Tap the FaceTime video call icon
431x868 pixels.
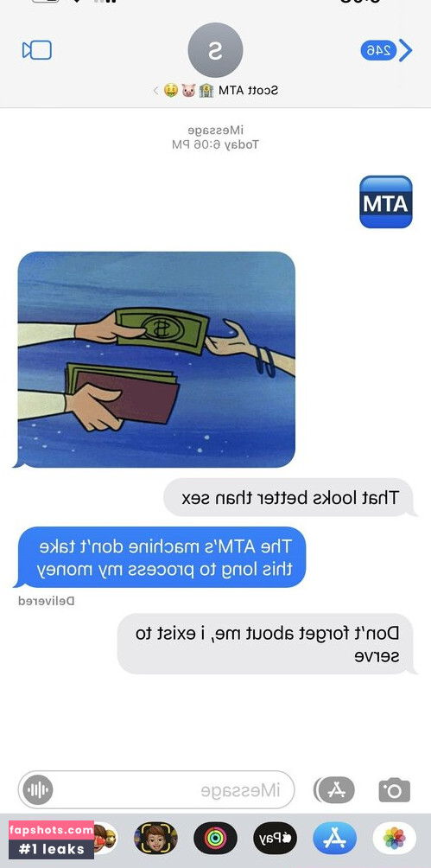[x=36, y=50]
